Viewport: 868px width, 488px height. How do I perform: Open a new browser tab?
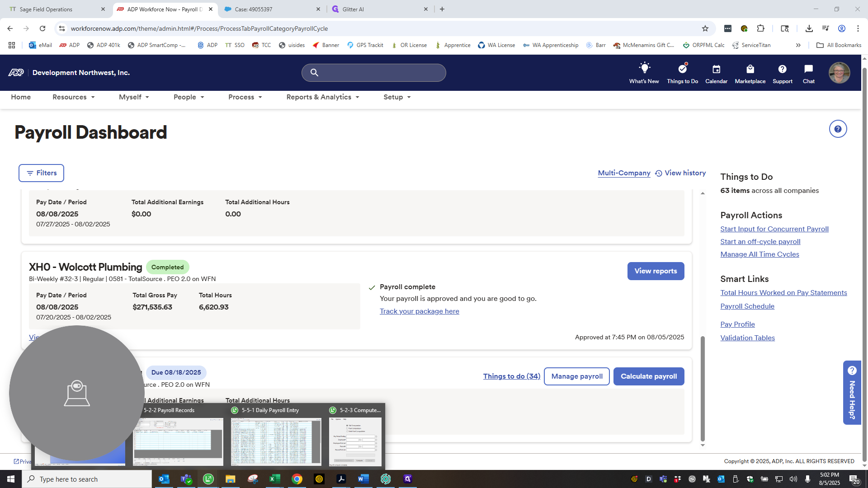click(442, 9)
